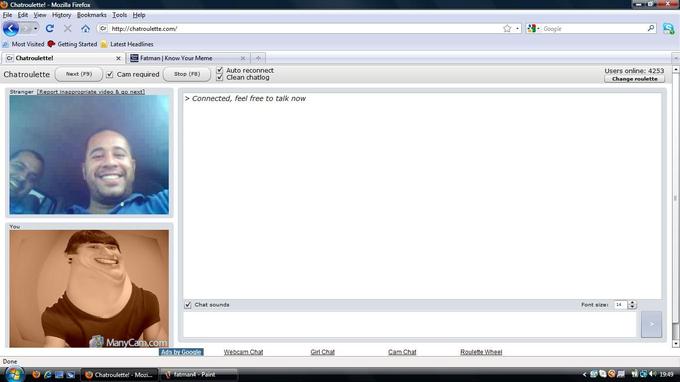The image size is (680, 382).
Task: Open the Girl Chat ad link
Action: click(323, 352)
